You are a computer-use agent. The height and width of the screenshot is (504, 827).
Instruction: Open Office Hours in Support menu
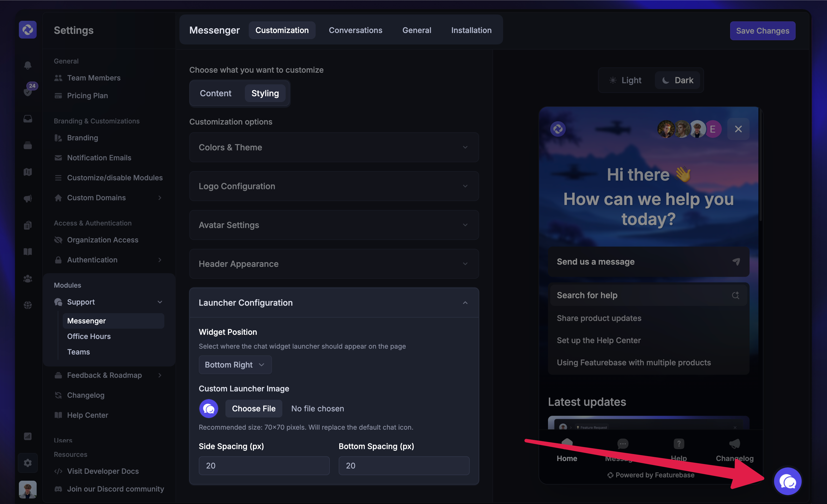coord(89,336)
